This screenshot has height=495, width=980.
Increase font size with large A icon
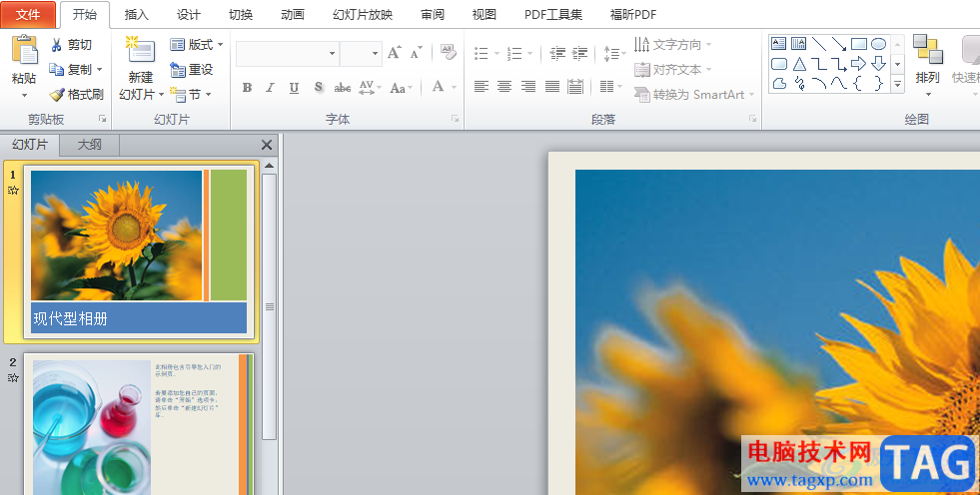coord(394,53)
